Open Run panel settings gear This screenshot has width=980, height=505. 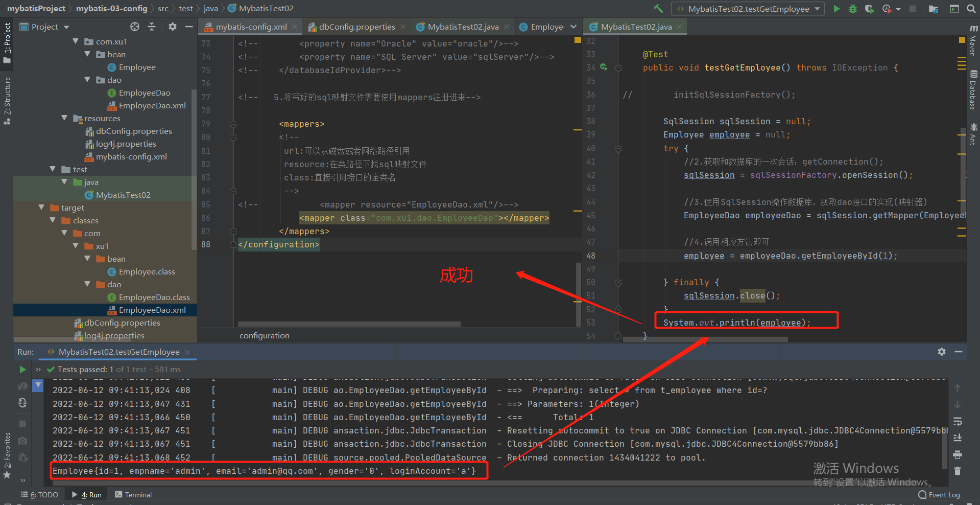[x=942, y=352]
